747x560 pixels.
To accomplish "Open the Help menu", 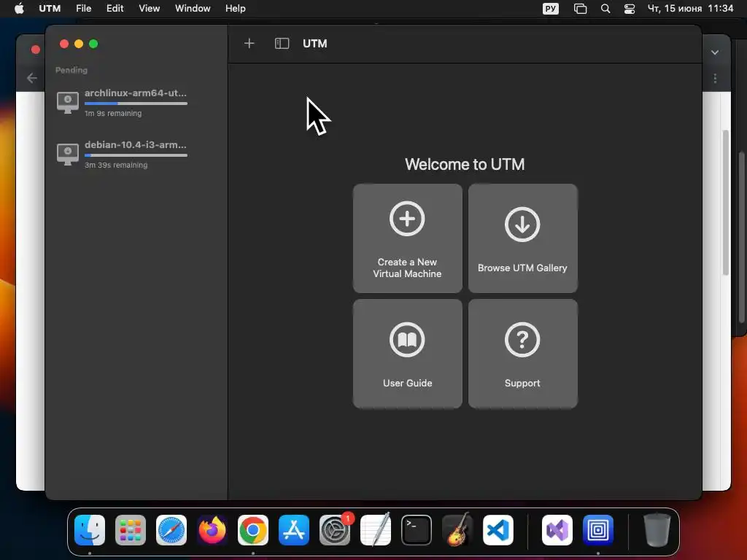I will click(x=236, y=9).
